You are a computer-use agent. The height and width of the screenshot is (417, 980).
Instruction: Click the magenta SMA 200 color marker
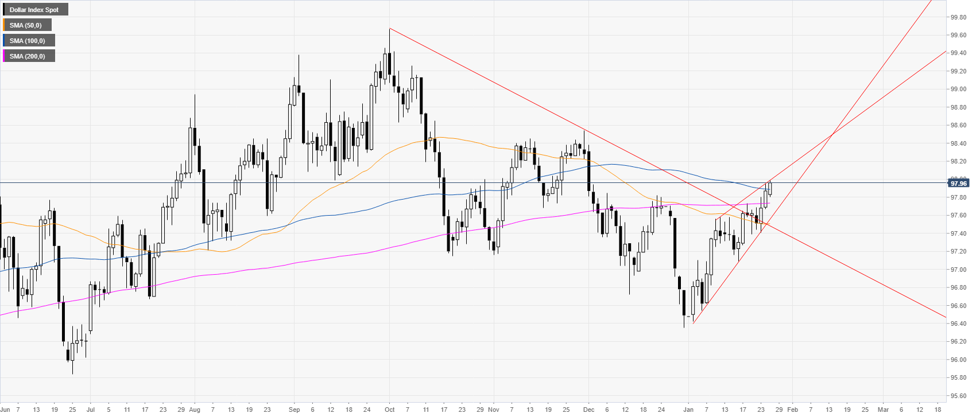(x=4, y=56)
